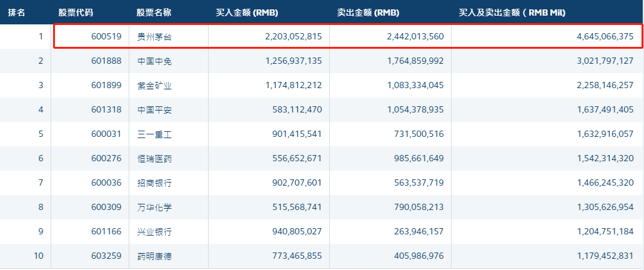The height and width of the screenshot is (270, 644).
Task: Select stock name 药明康德
Action: click(154, 256)
